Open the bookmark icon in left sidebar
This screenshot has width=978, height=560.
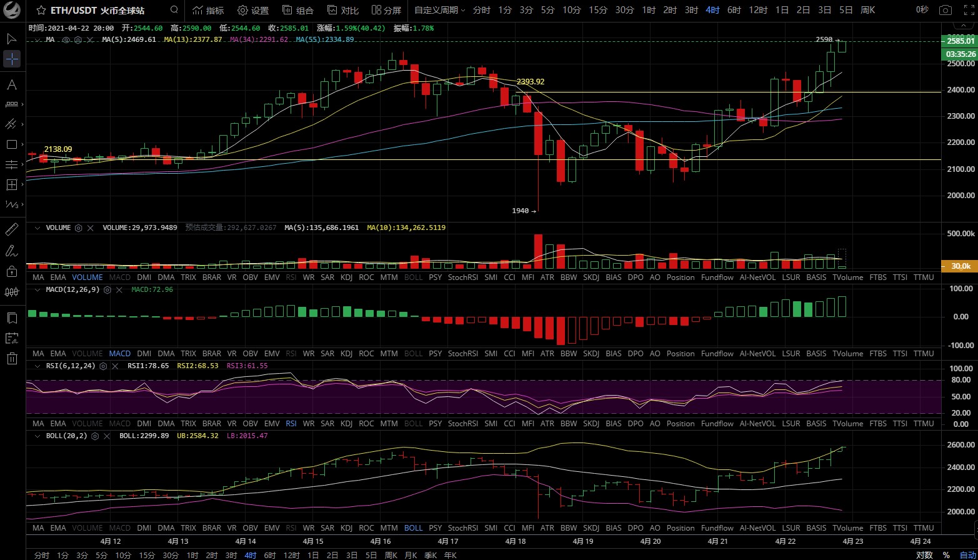pos(12,318)
